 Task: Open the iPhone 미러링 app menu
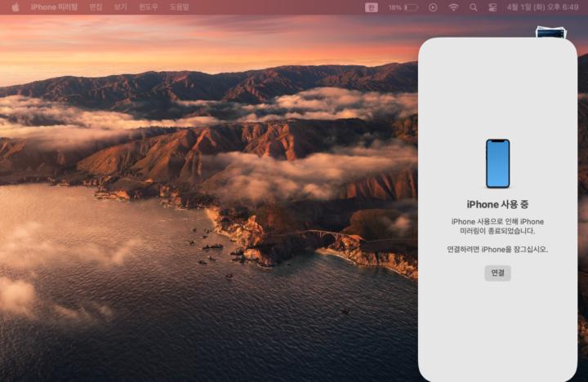point(54,7)
